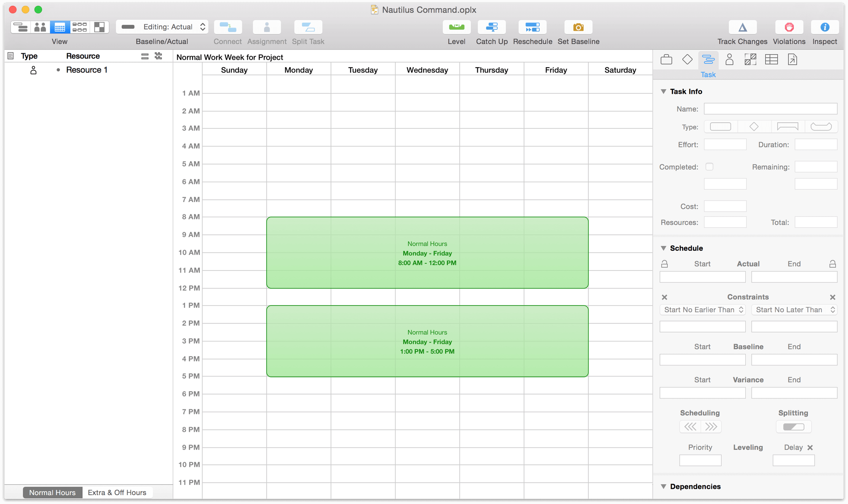Lock the Actual end date
848x504 pixels.
pyautogui.click(x=833, y=264)
